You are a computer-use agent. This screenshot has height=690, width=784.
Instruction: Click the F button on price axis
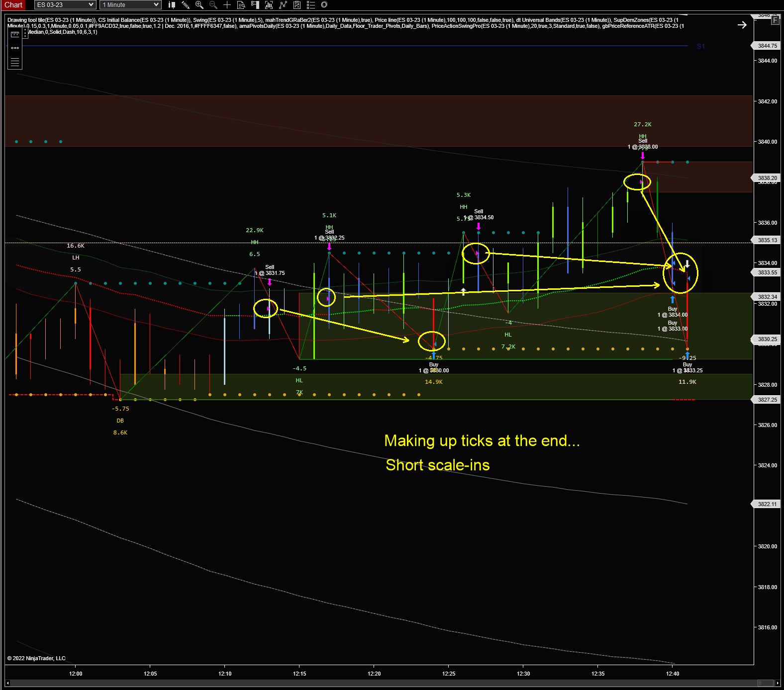(775, 21)
